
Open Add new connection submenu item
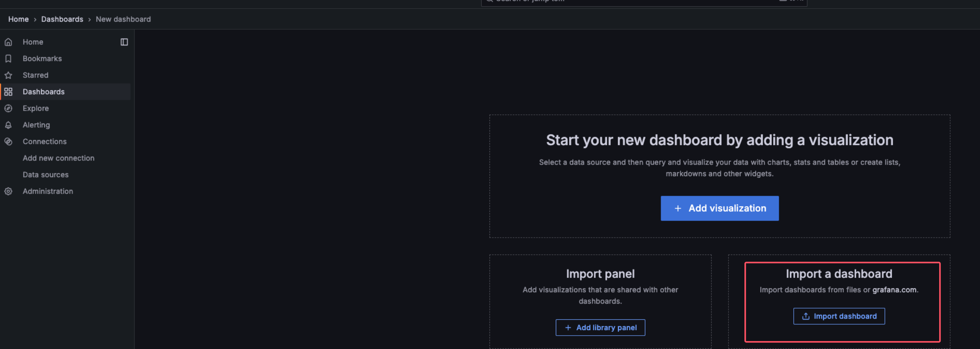point(58,158)
